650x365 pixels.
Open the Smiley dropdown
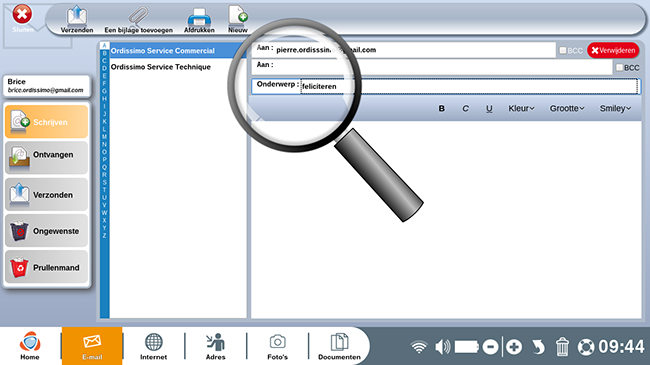click(615, 108)
